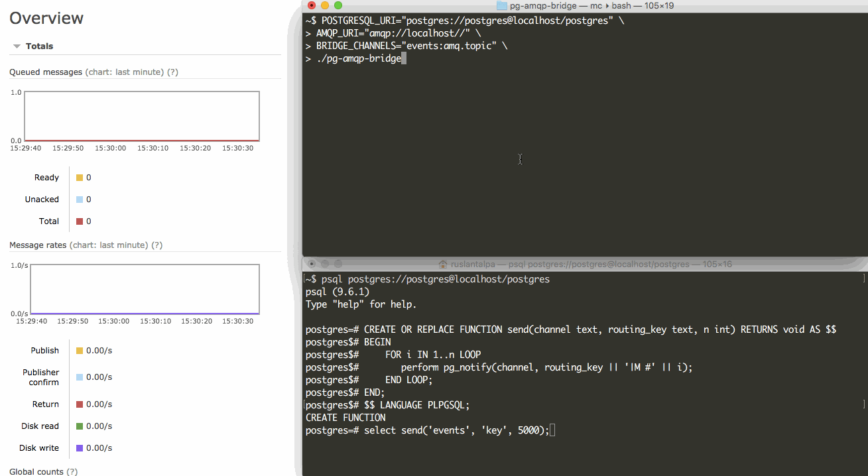Click the LANGUAGE PLPGSQL line
Viewport: 868px width, 476px height.
pos(388,405)
